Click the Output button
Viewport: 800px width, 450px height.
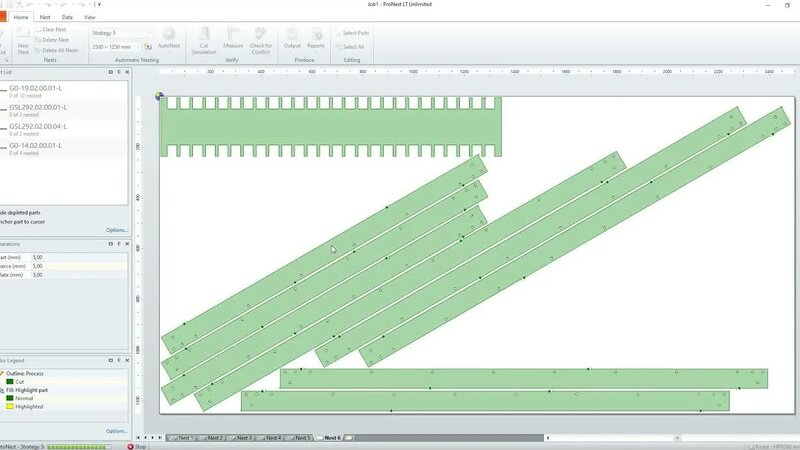pyautogui.click(x=292, y=38)
